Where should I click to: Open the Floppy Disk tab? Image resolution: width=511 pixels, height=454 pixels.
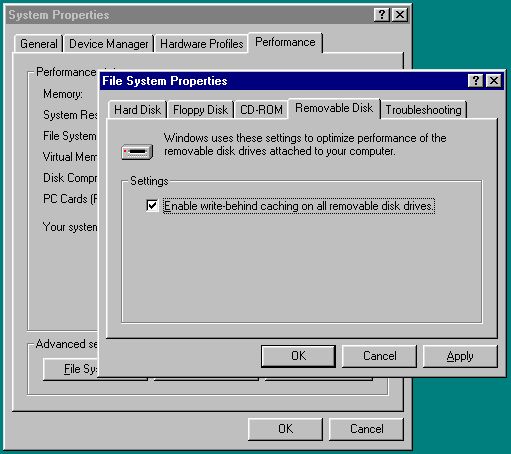pyautogui.click(x=200, y=110)
